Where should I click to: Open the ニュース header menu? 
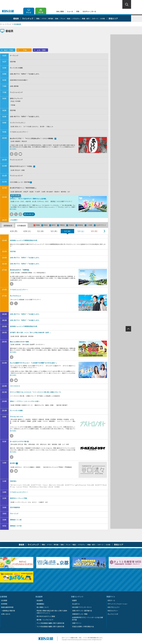point(70,11)
